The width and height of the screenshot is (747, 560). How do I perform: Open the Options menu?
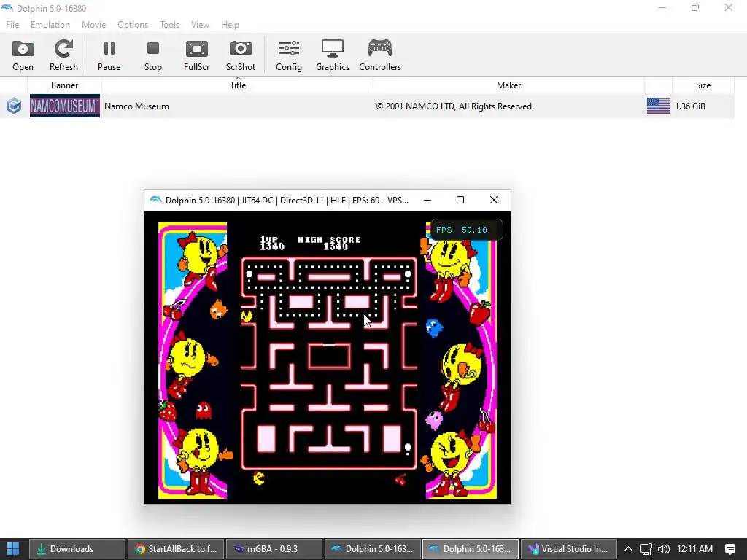pyautogui.click(x=133, y=25)
